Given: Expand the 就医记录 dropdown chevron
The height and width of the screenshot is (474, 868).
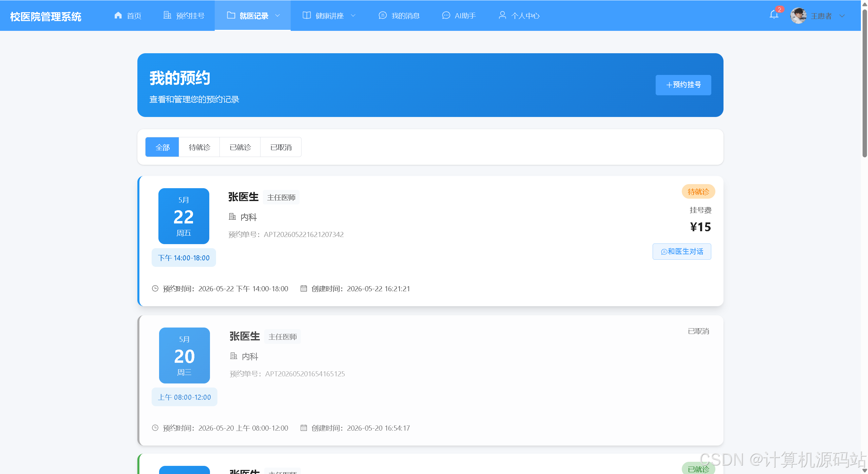Looking at the screenshot, I should click(x=277, y=16).
